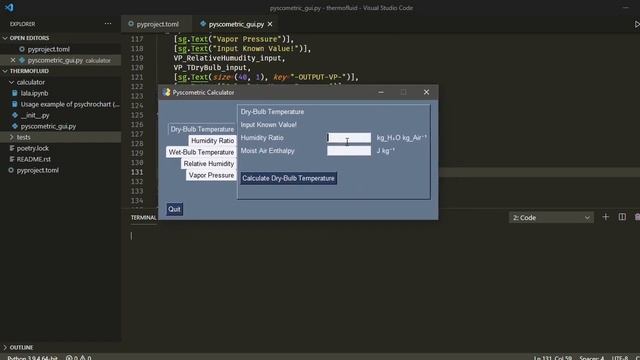Viewport: 640px width, 360px height.
Task: Split the terminal panel
Action: [x=622, y=217]
